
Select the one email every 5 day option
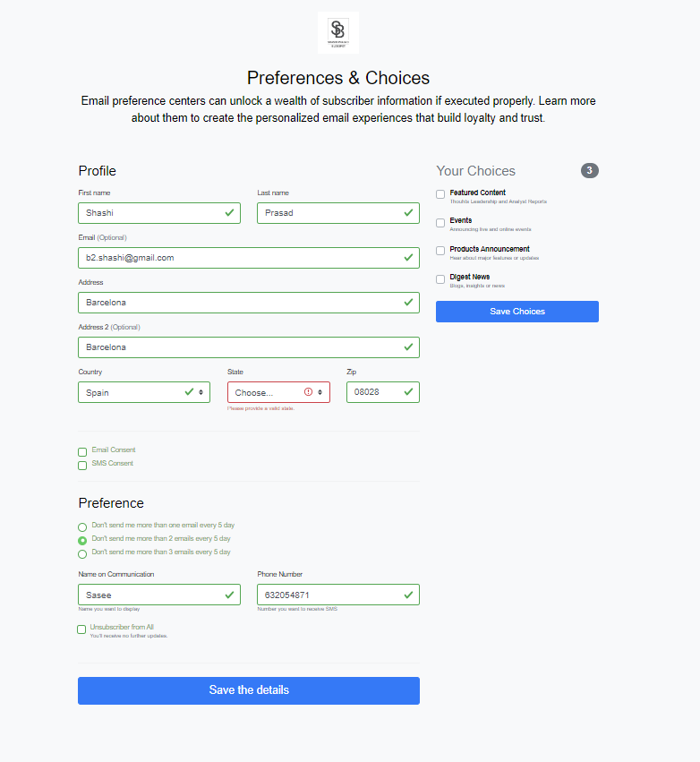coord(82,527)
